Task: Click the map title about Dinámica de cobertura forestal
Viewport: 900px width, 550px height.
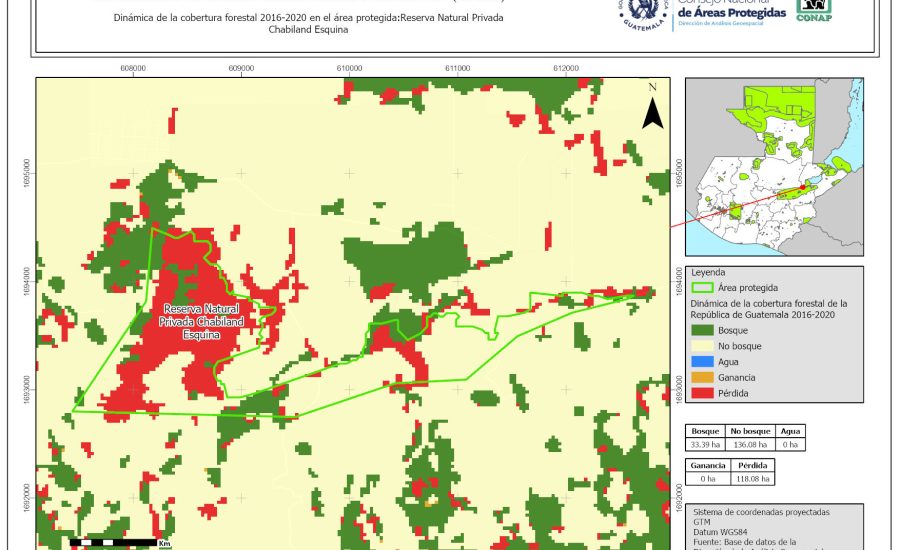Action: (308, 24)
